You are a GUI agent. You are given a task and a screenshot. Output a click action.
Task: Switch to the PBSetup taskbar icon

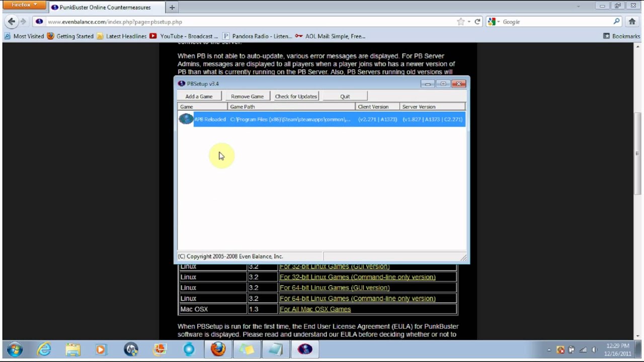tap(305, 349)
